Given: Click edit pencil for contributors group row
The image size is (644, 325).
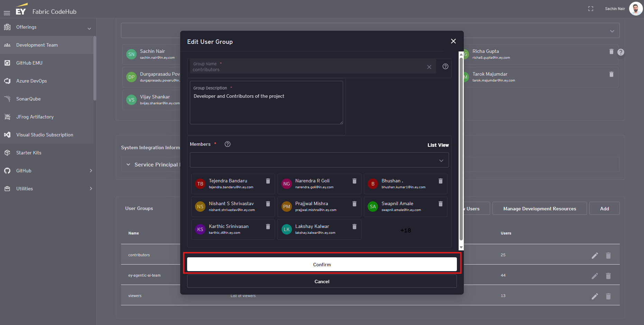Looking at the screenshot, I should 595,256.
